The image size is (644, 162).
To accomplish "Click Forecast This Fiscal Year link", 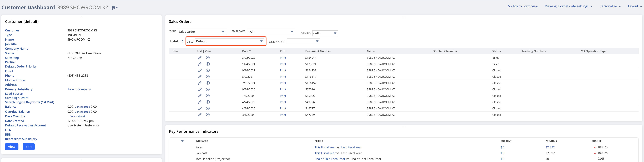I will [x=325, y=153].
